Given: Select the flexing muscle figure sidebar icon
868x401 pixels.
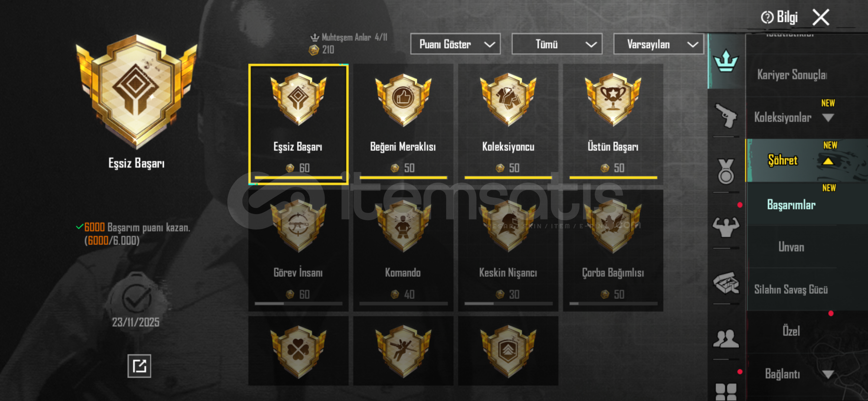Looking at the screenshot, I should (726, 227).
